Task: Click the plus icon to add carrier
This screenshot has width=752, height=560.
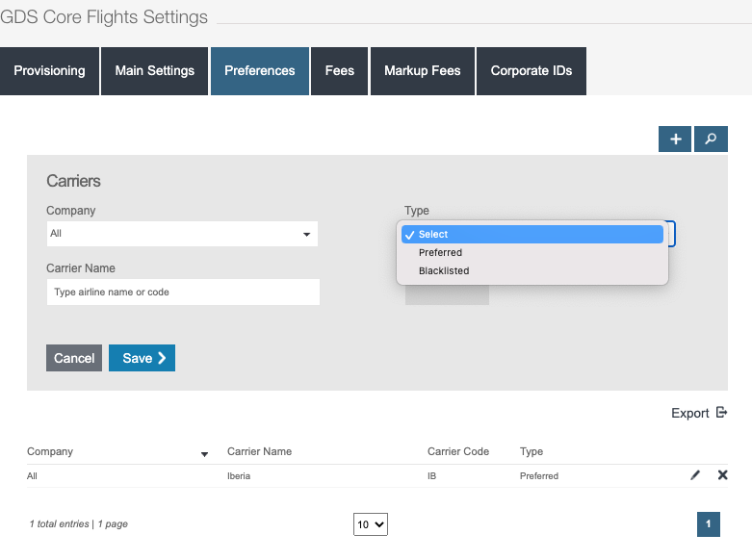Action: 675,140
